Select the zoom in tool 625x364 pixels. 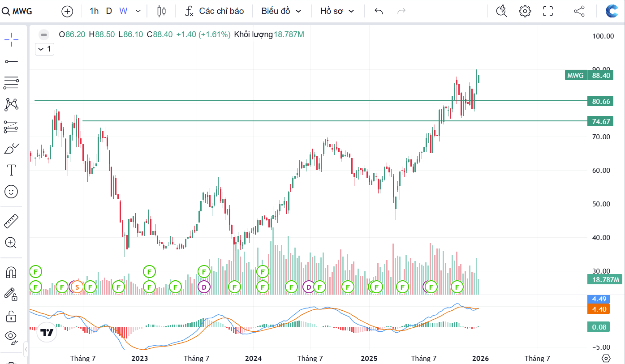click(x=11, y=243)
